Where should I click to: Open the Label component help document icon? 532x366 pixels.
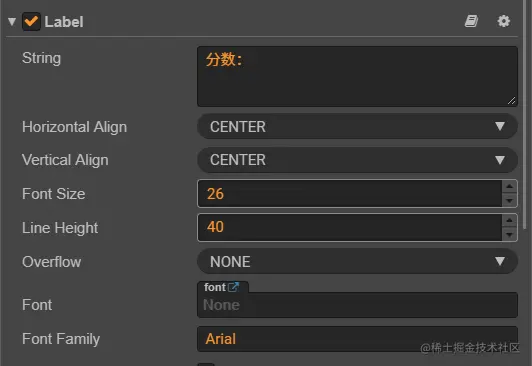(471, 21)
